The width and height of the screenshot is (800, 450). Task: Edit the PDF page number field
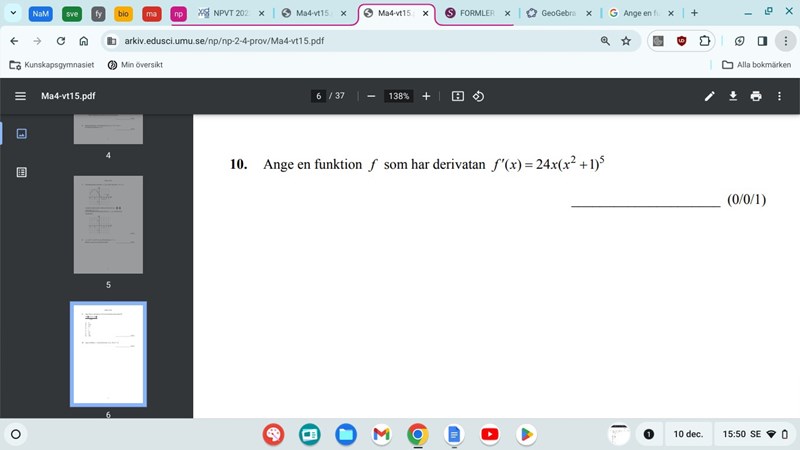[x=318, y=96]
